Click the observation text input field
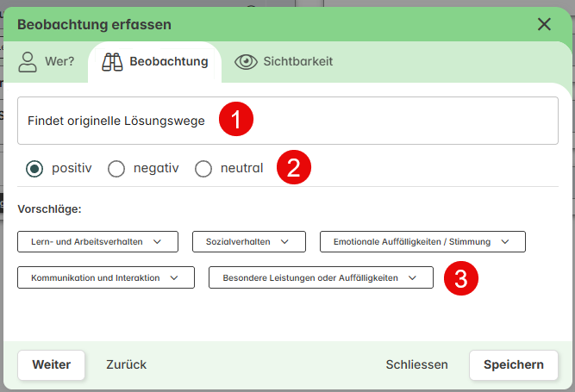The image size is (575, 392). click(x=288, y=121)
